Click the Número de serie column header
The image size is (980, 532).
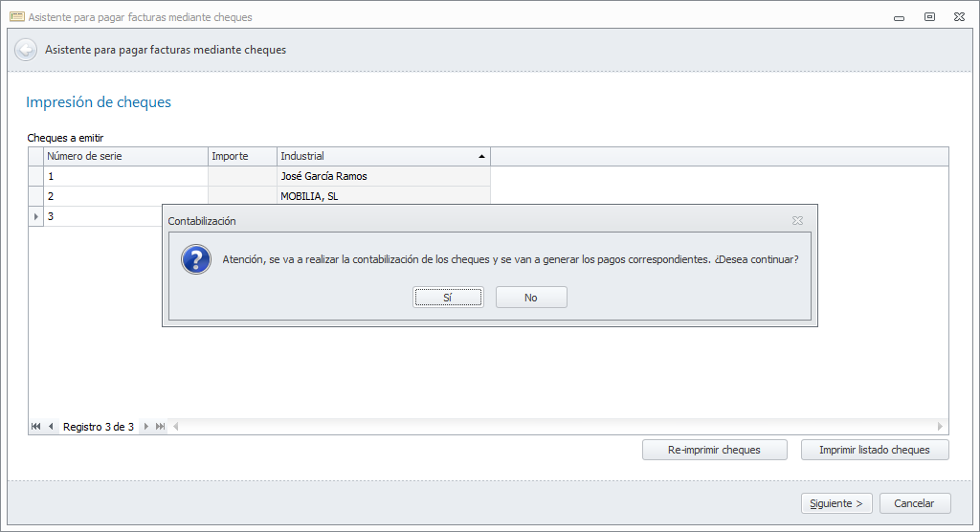[x=125, y=156]
